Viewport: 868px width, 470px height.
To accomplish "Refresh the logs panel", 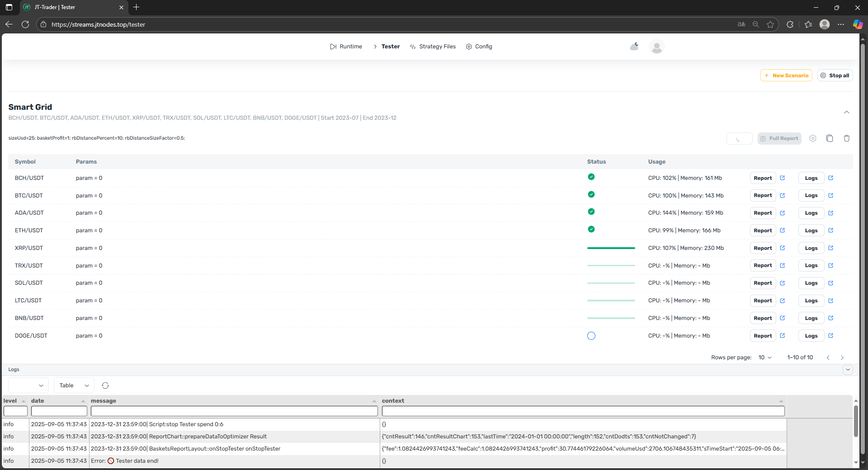I will (x=105, y=385).
